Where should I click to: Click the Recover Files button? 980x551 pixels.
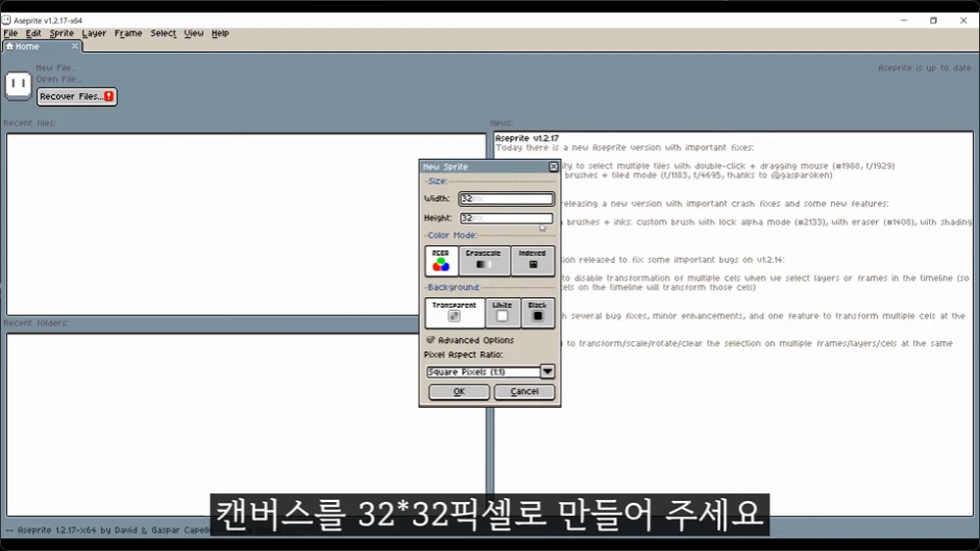click(77, 97)
